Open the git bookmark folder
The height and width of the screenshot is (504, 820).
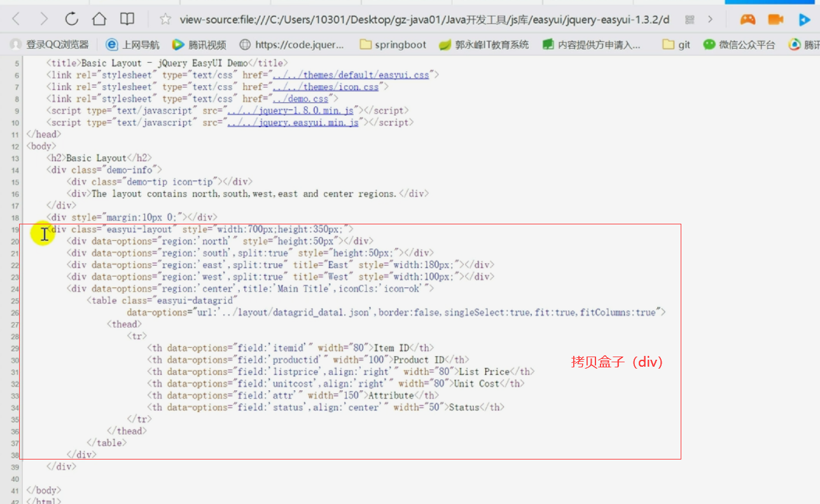676,44
